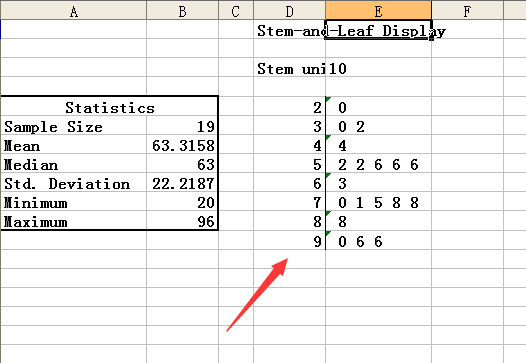Image resolution: width=526 pixels, height=363 pixels.
Task: Select column C header
Action: pyautogui.click(x=236, y=10)
